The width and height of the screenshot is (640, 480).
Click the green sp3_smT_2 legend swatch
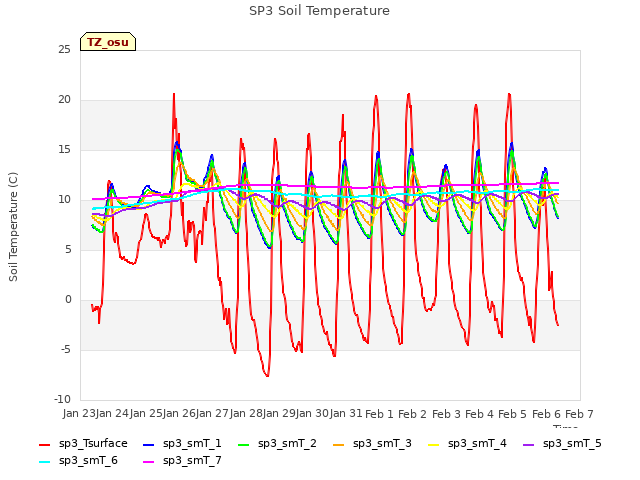pos(244,444)
